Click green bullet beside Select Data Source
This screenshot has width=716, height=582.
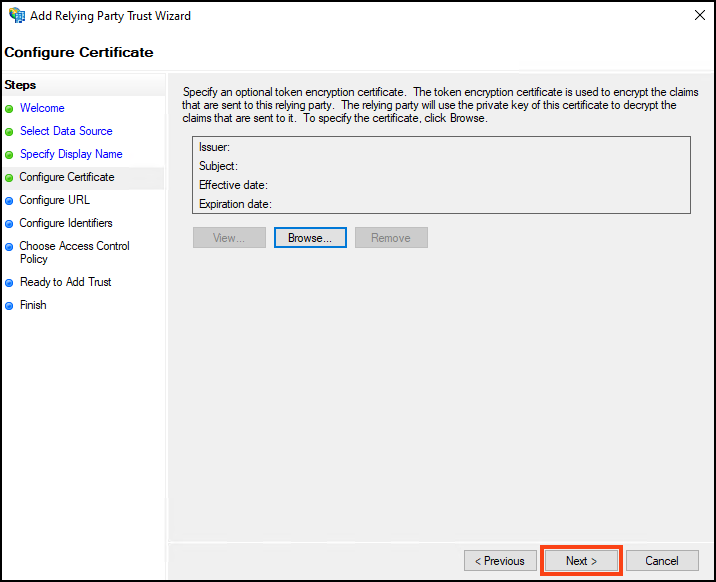[x=9, y=132]
